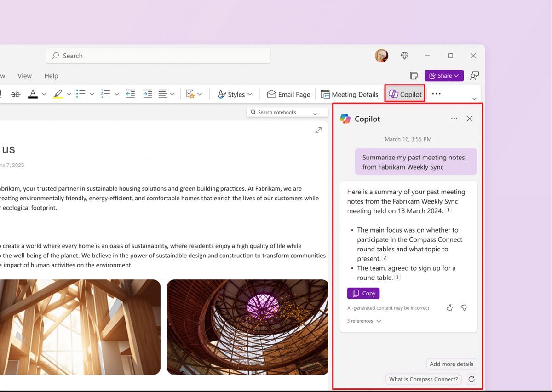Apply text highlight color
Viewport: 552px width, 392px height.
[x=58, y=94]
